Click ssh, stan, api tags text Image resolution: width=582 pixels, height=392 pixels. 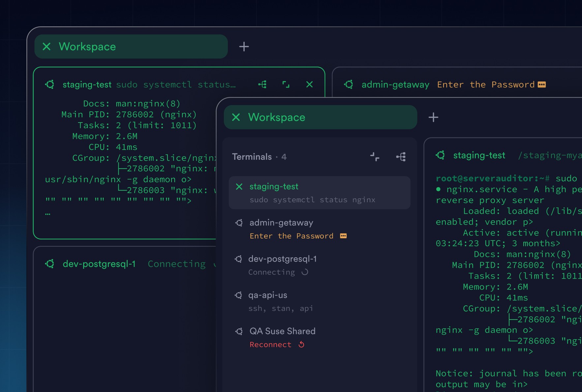click(281, 309)
